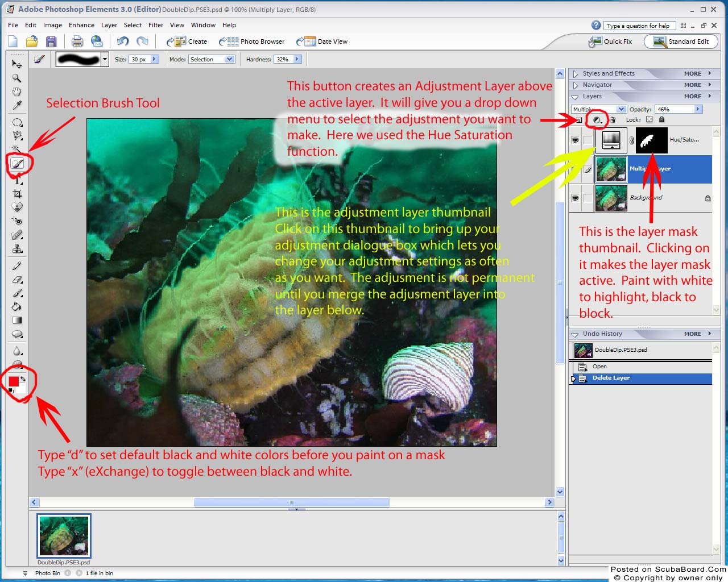This screenshot has height=582, width=728.
Task: Click the Create button
Action: tap(187, 41)
